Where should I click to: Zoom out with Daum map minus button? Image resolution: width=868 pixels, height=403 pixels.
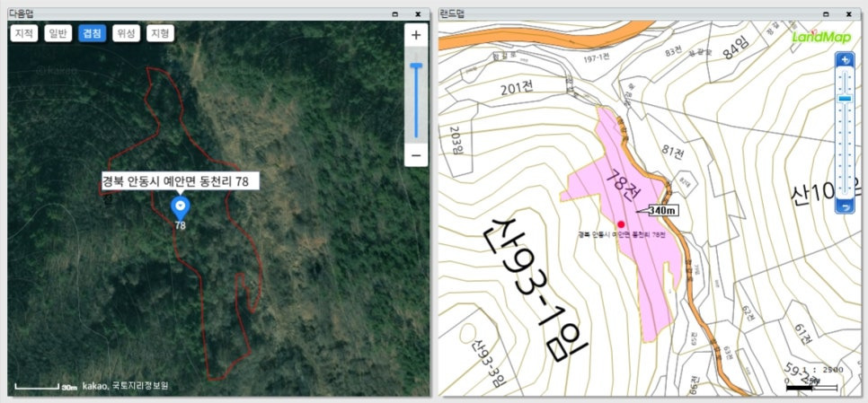point(416,155)
